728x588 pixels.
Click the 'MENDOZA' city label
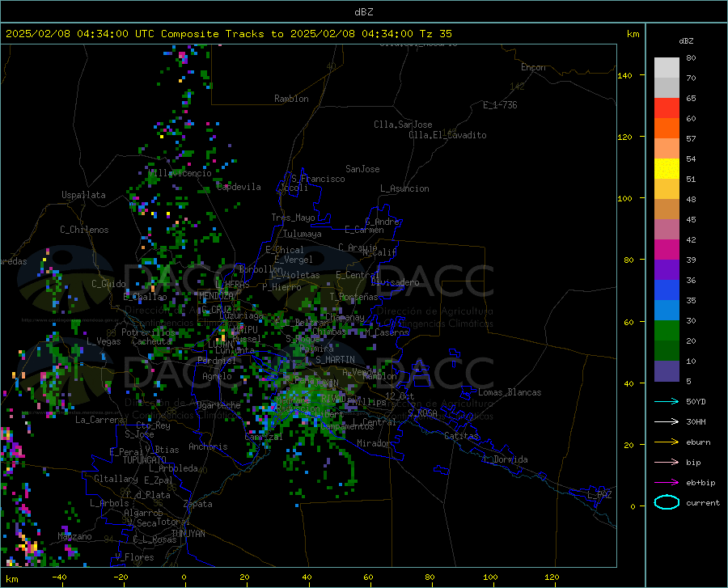click(216, 296)
